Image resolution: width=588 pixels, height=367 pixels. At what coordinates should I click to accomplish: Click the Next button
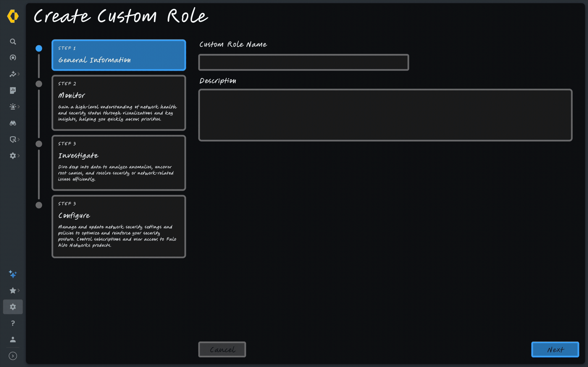click(555, 349)
